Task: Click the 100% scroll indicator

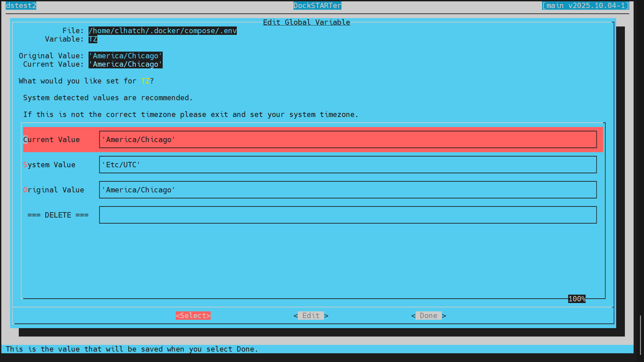Action: 577,299
